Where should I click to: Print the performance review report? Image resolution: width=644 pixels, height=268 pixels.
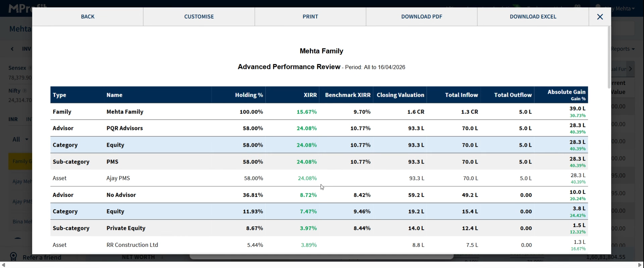[310, 17]
